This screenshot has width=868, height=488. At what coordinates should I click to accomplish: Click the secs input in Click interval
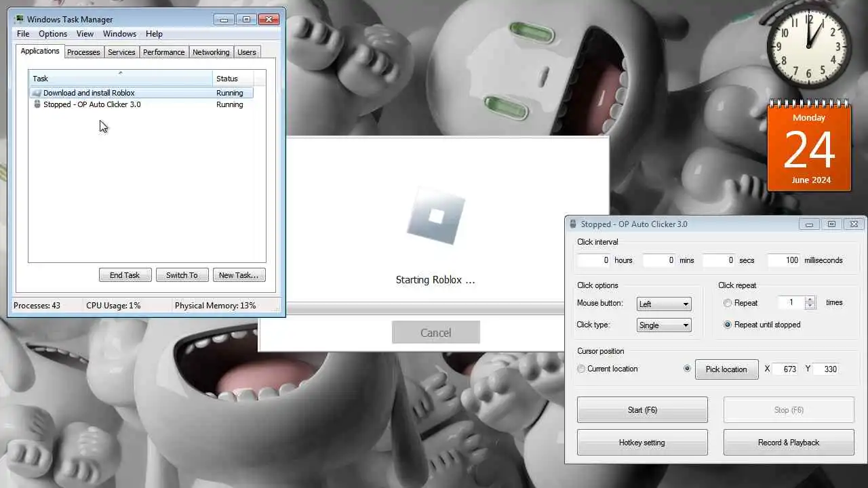718,260
